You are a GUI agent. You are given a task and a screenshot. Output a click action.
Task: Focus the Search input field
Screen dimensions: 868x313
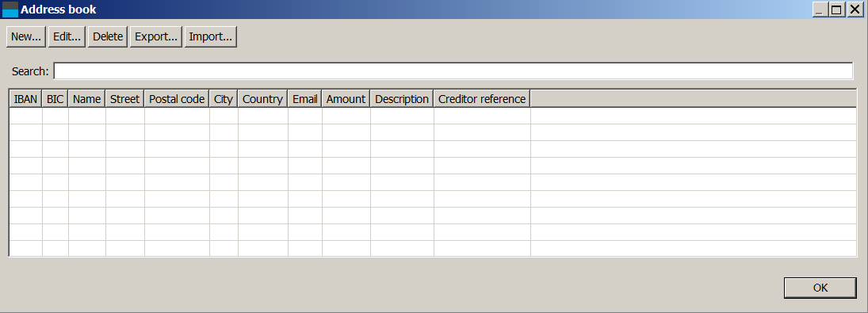pos(453,71)
